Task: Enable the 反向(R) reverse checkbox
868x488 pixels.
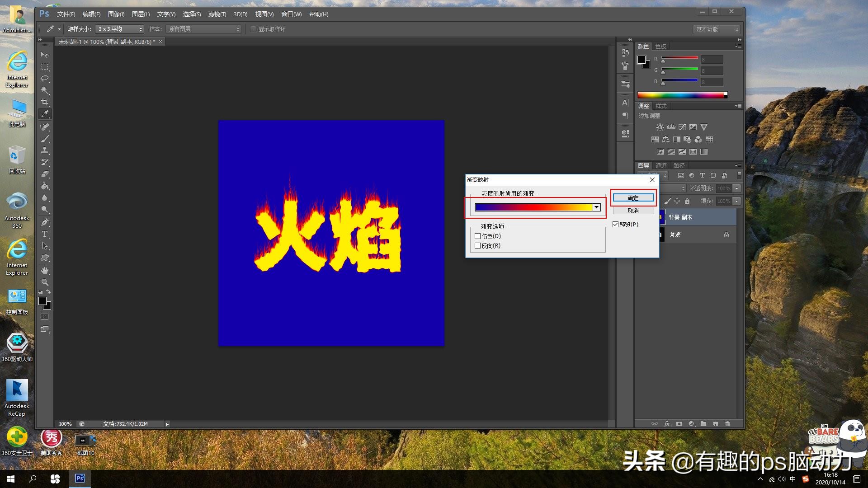Action: 478,246
